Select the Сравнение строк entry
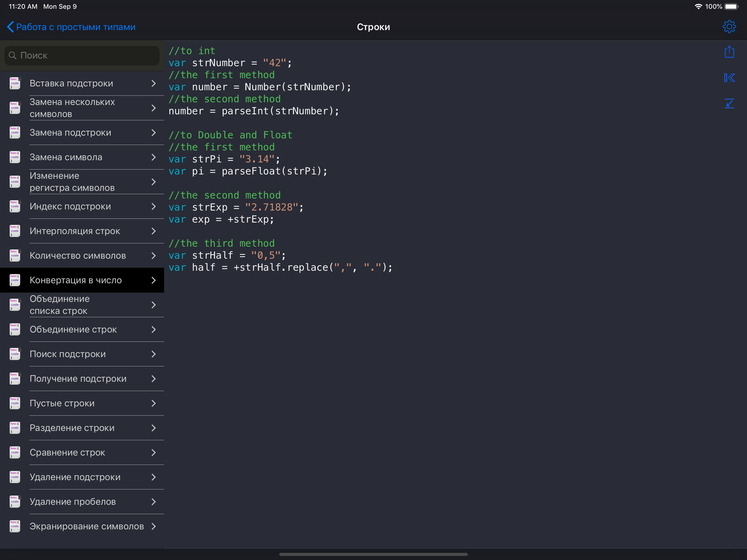This screenshot has width=747, height=560. coord(68,452)
